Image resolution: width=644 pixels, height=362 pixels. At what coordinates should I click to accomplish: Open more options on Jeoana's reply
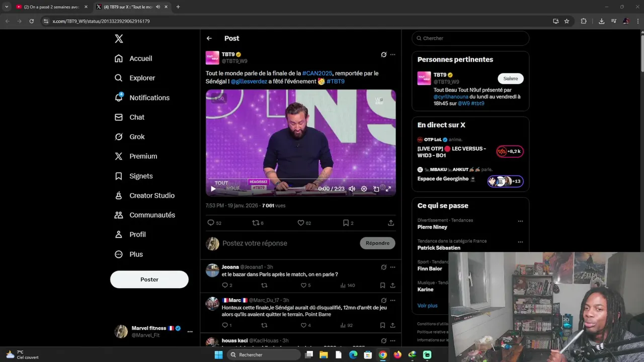(393, 267)
